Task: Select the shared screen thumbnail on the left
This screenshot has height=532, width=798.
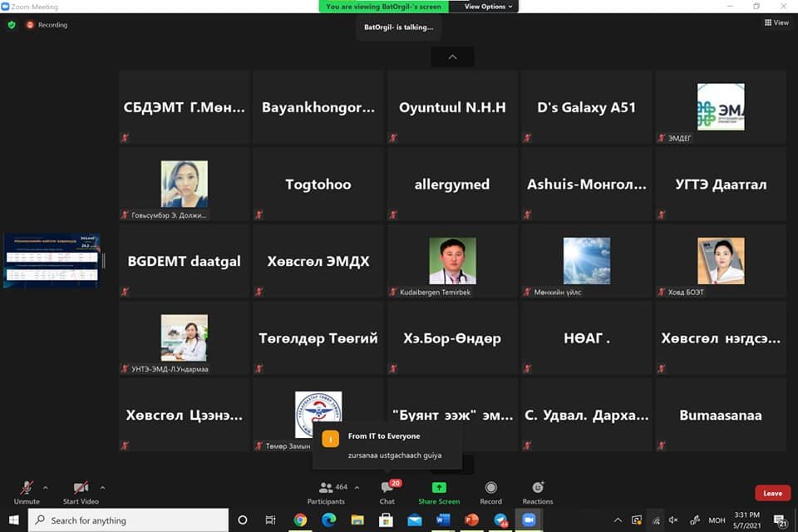Action: [x=52, y=261]
